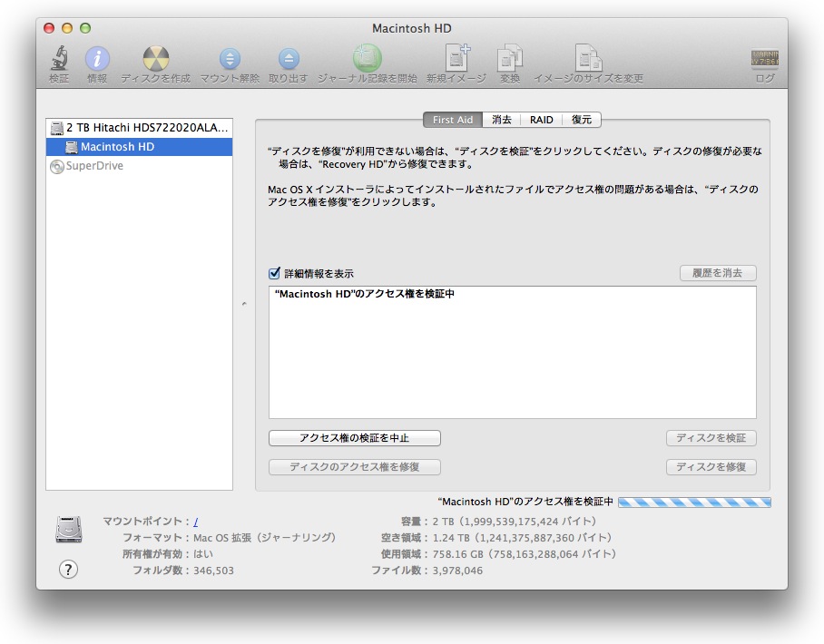Uncheck the 詳細情報を表示 checkbox

pos(275,273)
